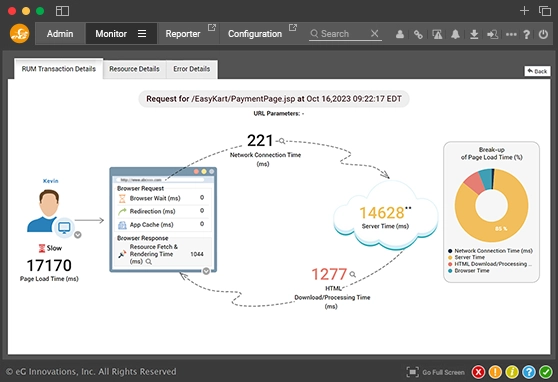Open Reporter external link icon
Image resolution: width=558 pixels, height=382 pixels.
pos(211,27)
